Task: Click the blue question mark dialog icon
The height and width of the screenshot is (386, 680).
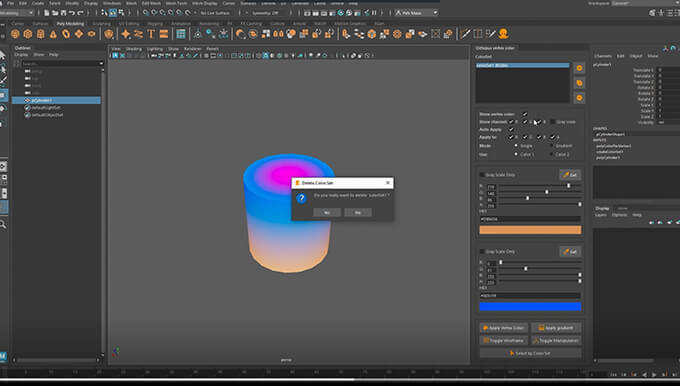Action: point(301,198)
